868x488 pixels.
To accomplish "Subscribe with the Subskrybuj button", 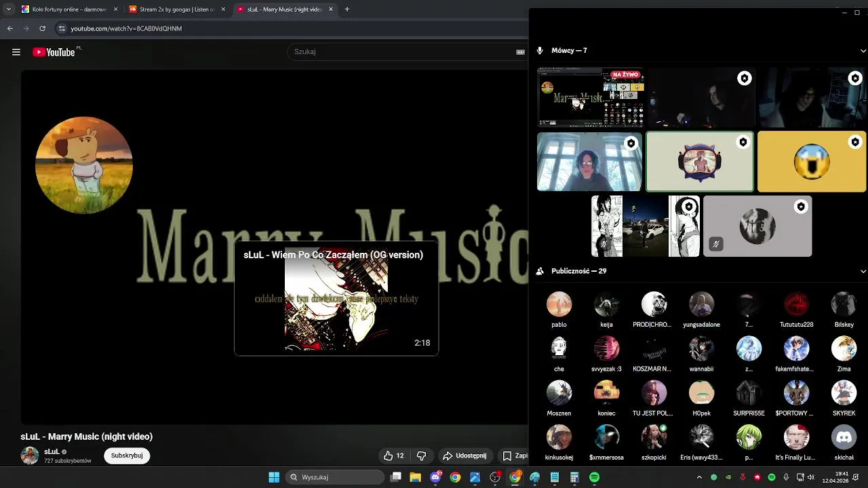I will pyautogui.click(x=127, y=455).
